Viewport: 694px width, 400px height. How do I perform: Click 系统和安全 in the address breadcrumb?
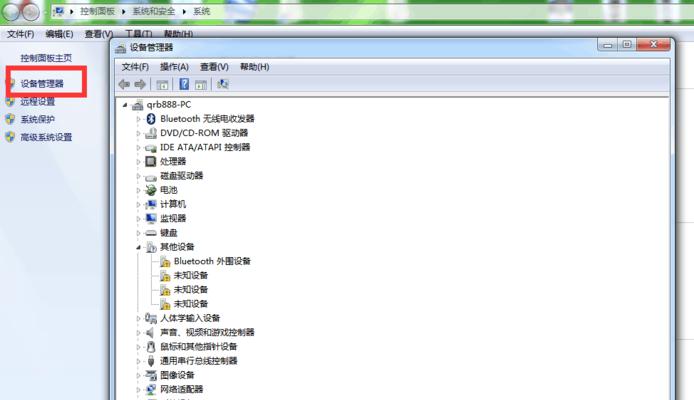coord(154,12)
